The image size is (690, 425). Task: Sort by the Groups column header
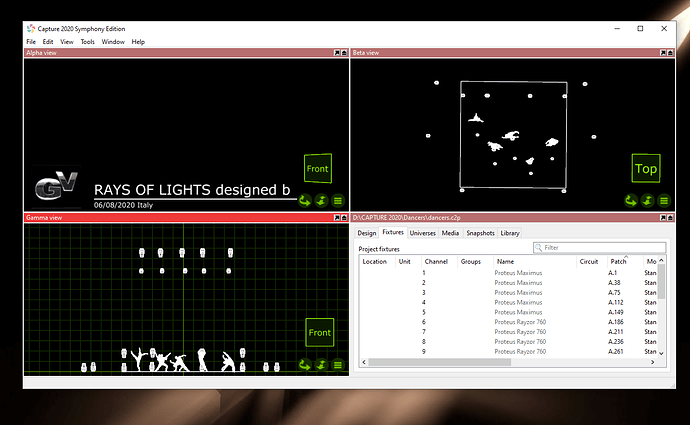click(x=475, y=261)
